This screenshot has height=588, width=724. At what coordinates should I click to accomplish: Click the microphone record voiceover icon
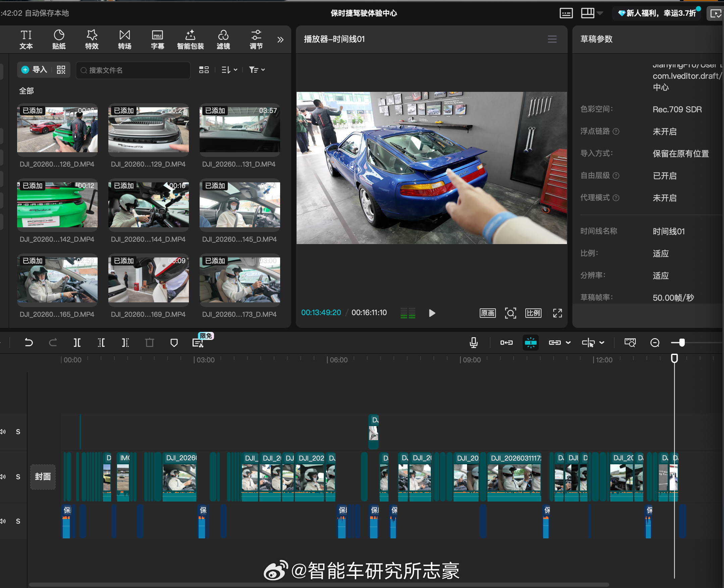click(x=473, y=343)
